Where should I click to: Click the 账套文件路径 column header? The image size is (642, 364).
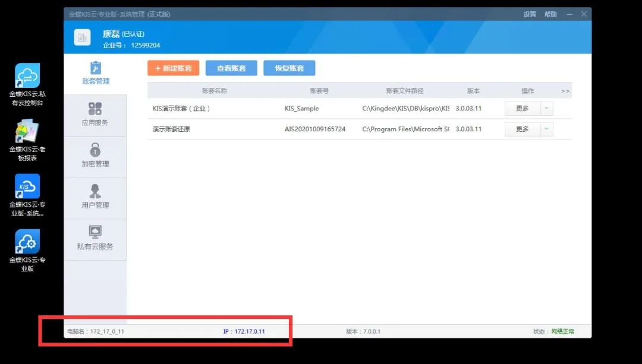(x=405, y=91)
